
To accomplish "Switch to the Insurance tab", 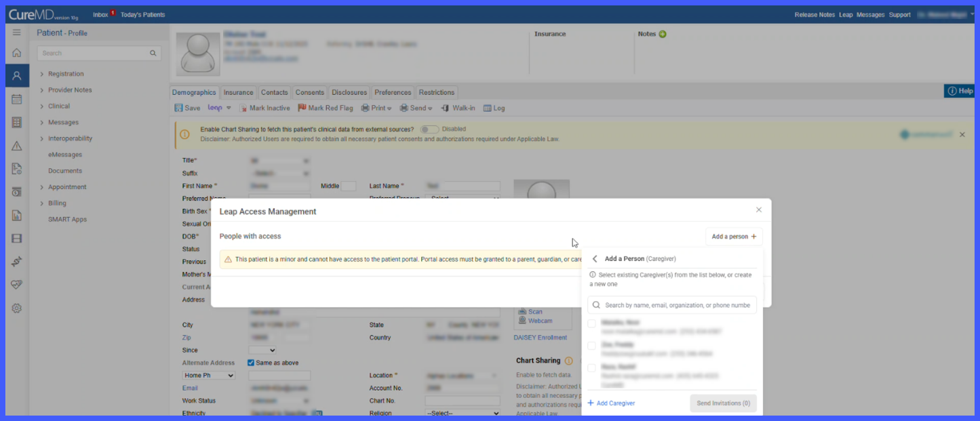I will point(238,92).
